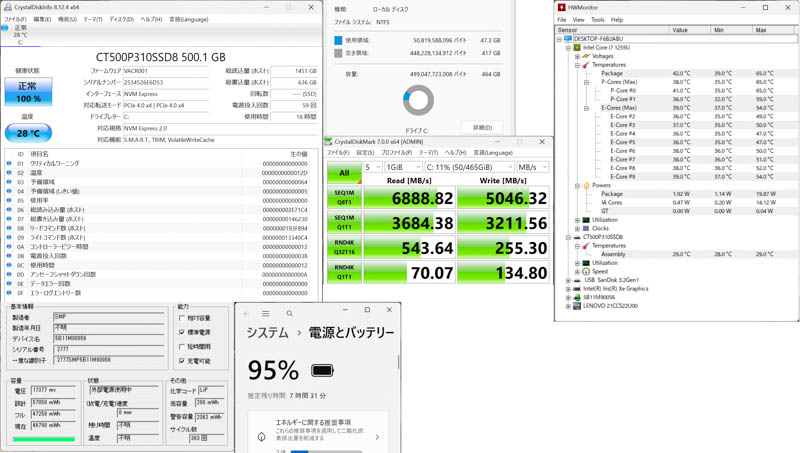Click the 詳細(D) button in disk properties
800x453 pixels.
(x=482, y=128)
